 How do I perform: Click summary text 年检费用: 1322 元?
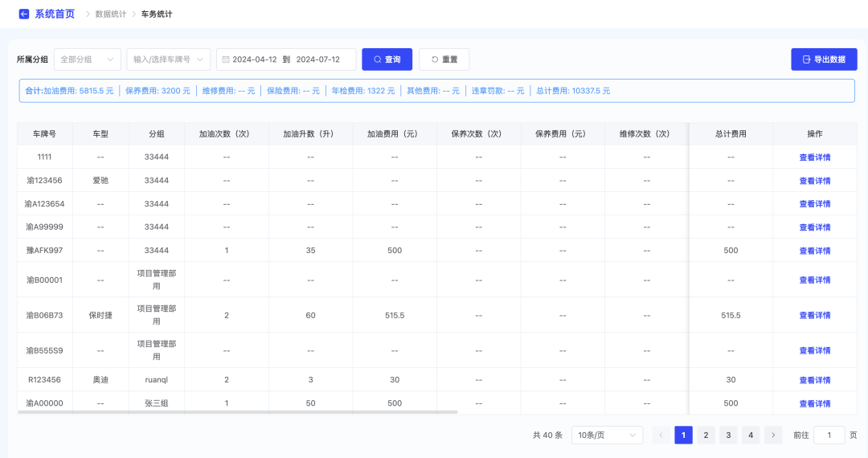(363, 91)
